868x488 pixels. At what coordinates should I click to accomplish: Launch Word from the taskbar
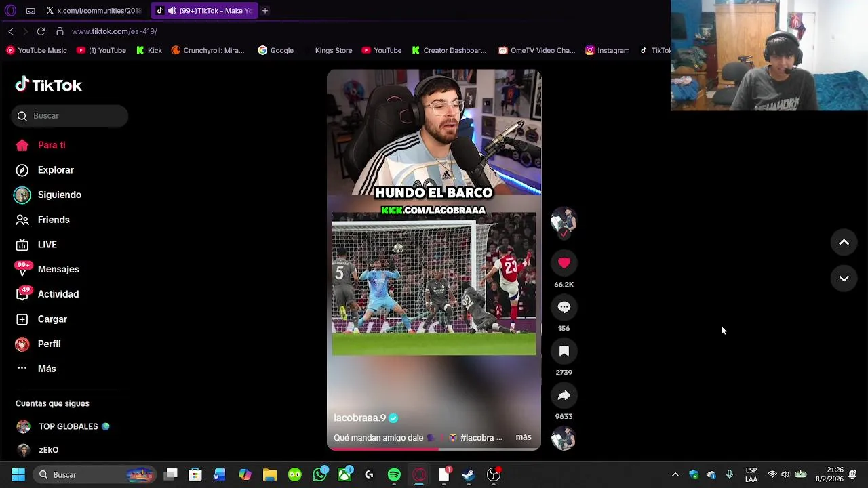coord(220,474)
